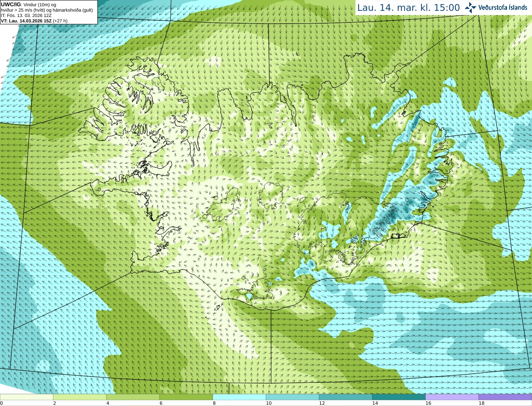Click the legend scale label 10
This screenshot has width=532, height=406.
click(x=268, y=403)
